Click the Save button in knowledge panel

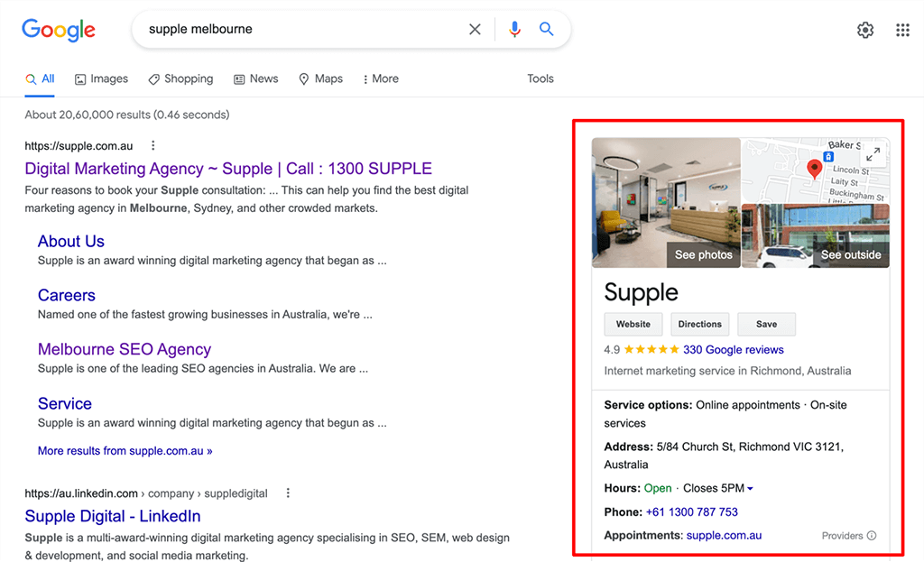click(767, 325)
